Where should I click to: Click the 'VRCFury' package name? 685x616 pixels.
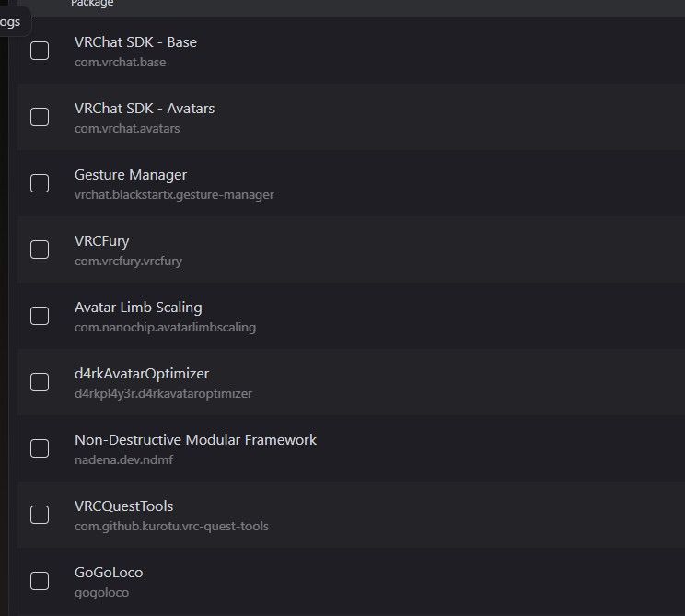tap(102, 241)
